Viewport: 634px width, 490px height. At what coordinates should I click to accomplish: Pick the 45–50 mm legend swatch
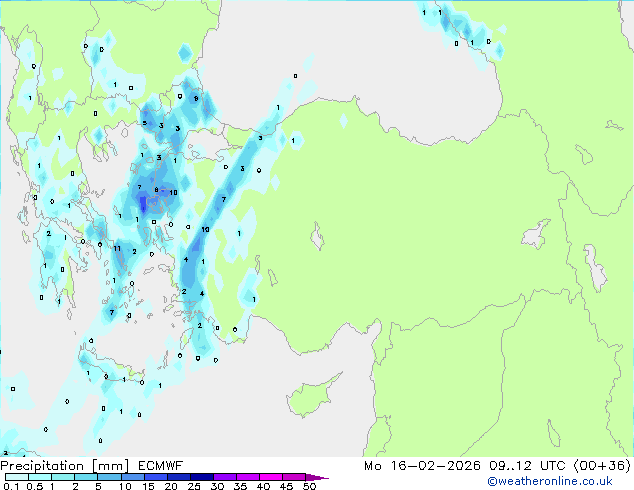tap(294, 477)
